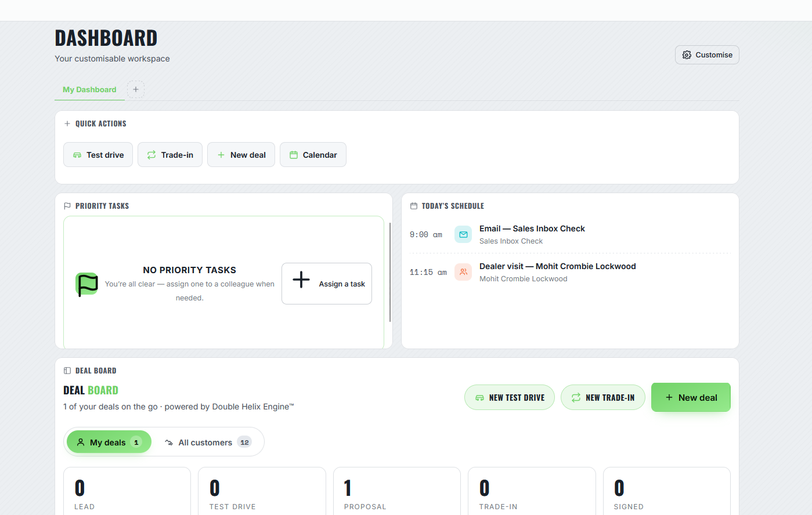Click the car icon on Test drive
The width and height of the screenshot is (812, 515).
coord(77,155)
